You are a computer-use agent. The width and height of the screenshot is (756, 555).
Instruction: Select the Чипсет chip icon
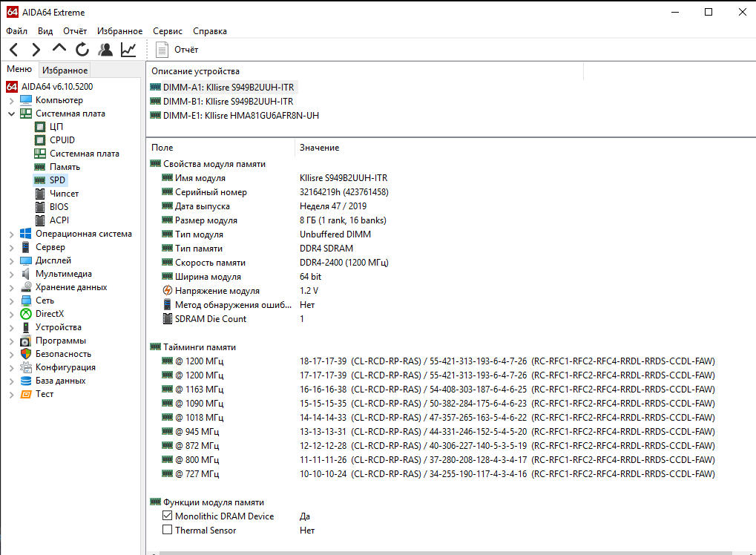tap(40, 194)
